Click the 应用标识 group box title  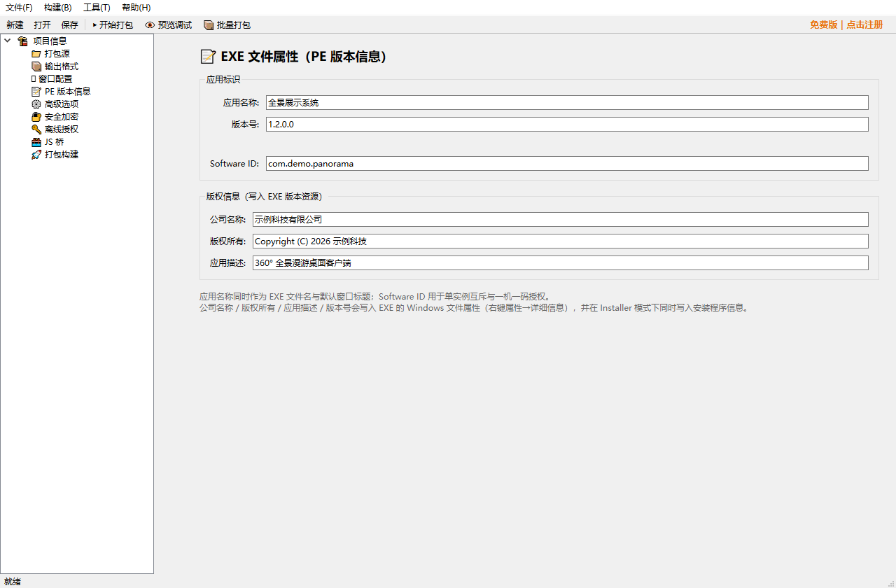223,79
